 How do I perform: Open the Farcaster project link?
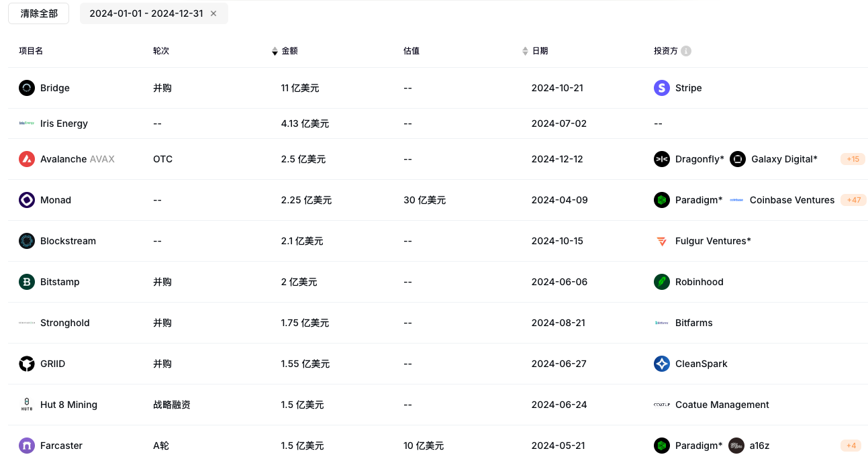pyautogui.click(x=61, y=446)
